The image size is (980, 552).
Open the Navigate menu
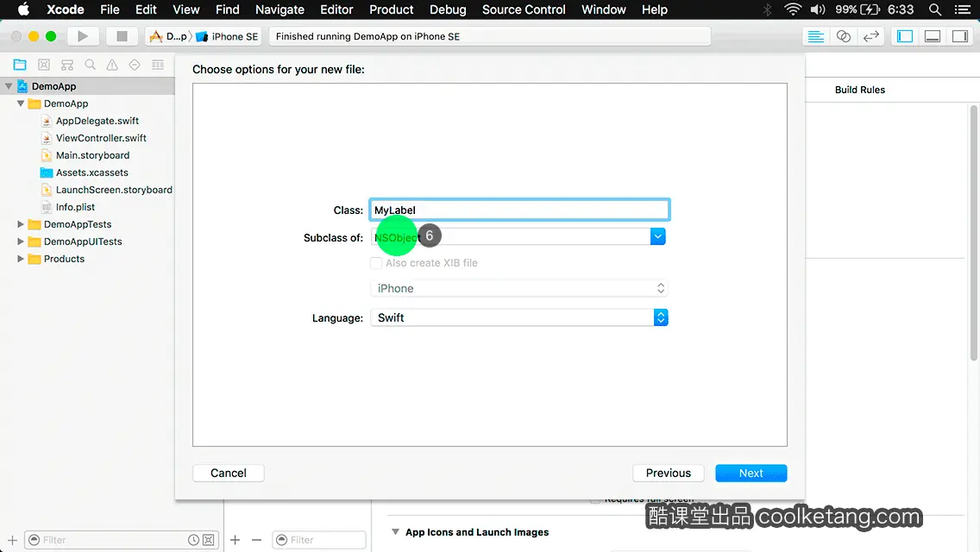280,9
